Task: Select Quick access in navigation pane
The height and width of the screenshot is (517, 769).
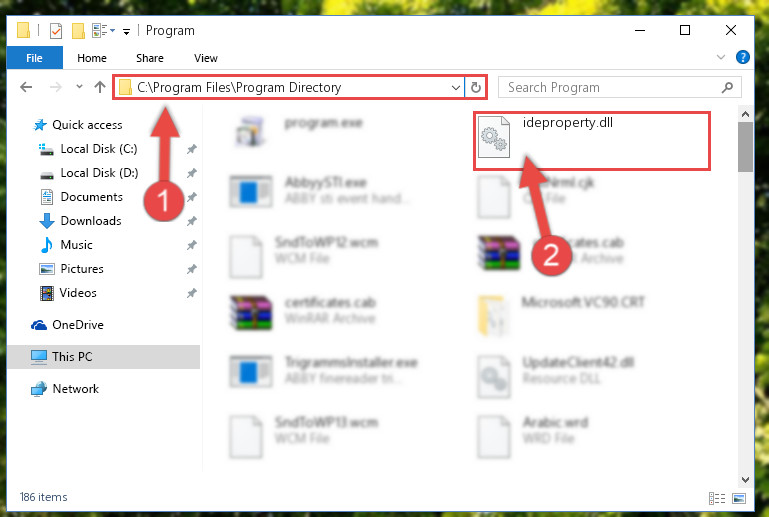Action: 87,125
